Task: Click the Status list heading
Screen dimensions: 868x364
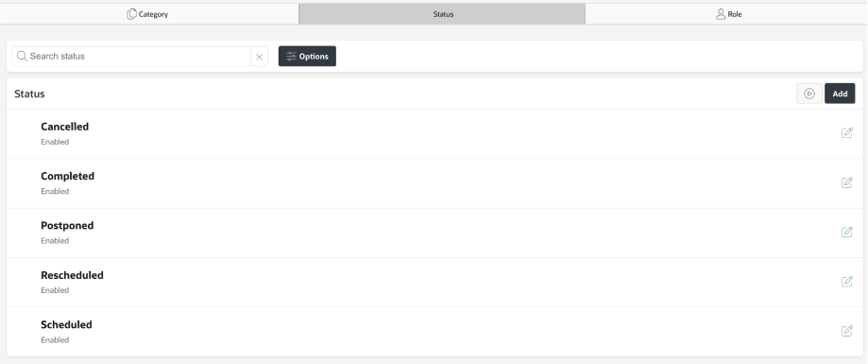Action: pos(29,94)
